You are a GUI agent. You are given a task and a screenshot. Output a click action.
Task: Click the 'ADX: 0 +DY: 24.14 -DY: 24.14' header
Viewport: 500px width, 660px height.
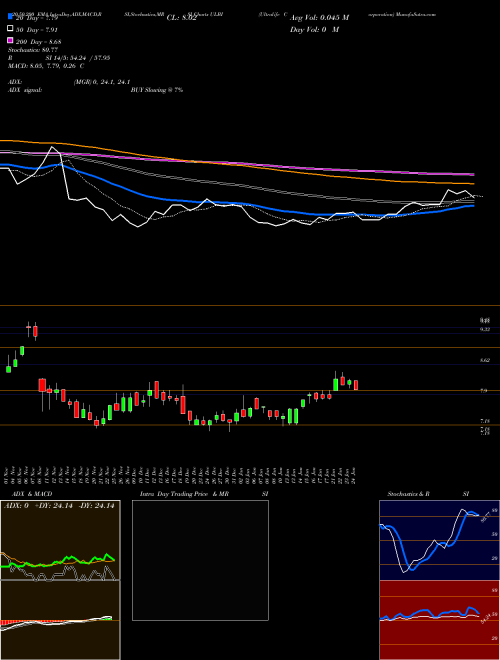coord(59,506)
